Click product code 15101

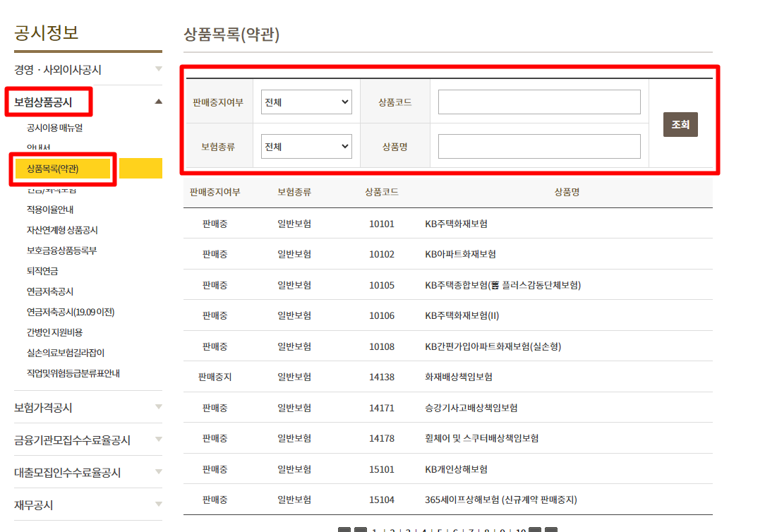(382, 469)
